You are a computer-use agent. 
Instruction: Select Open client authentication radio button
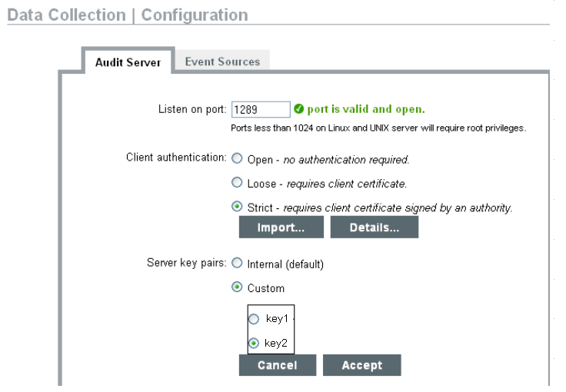point(237,161)
